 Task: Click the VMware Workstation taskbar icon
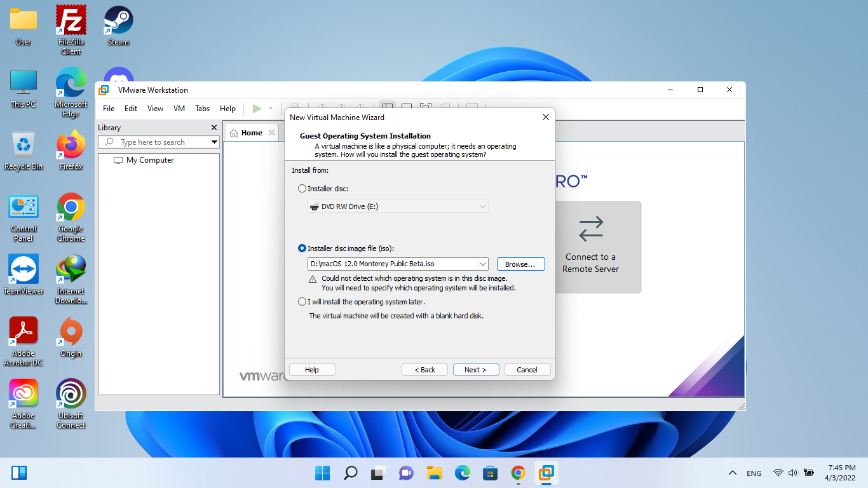click(x=546, y=473)
